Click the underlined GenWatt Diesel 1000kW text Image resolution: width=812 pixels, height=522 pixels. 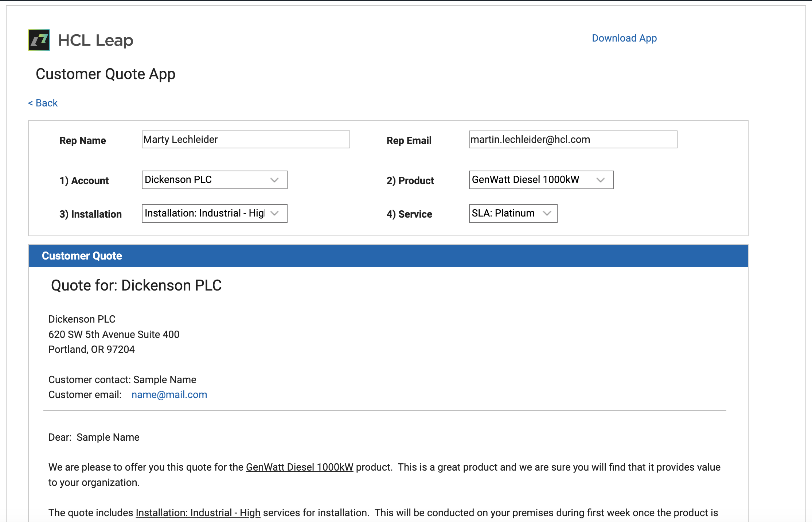click(300, 467)
